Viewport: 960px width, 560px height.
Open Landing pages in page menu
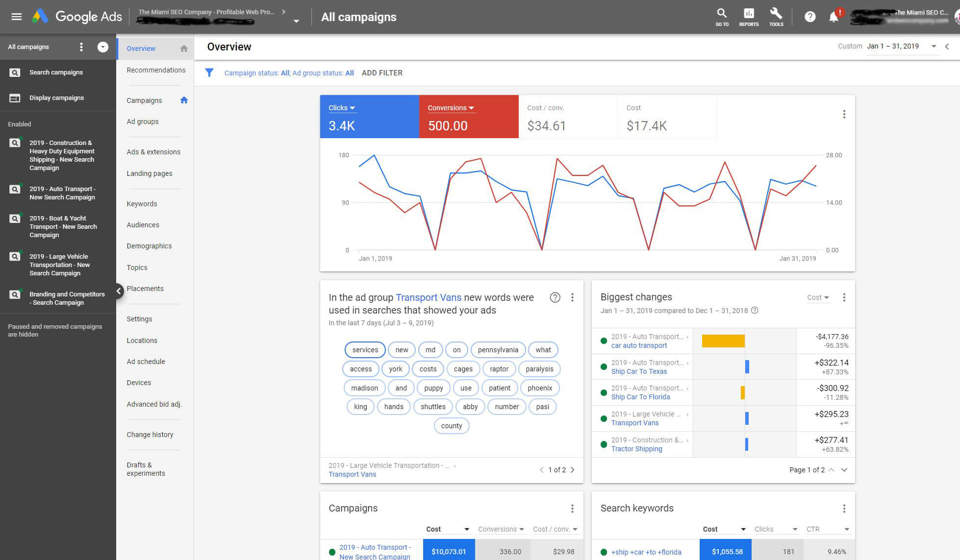pos(150,173)
